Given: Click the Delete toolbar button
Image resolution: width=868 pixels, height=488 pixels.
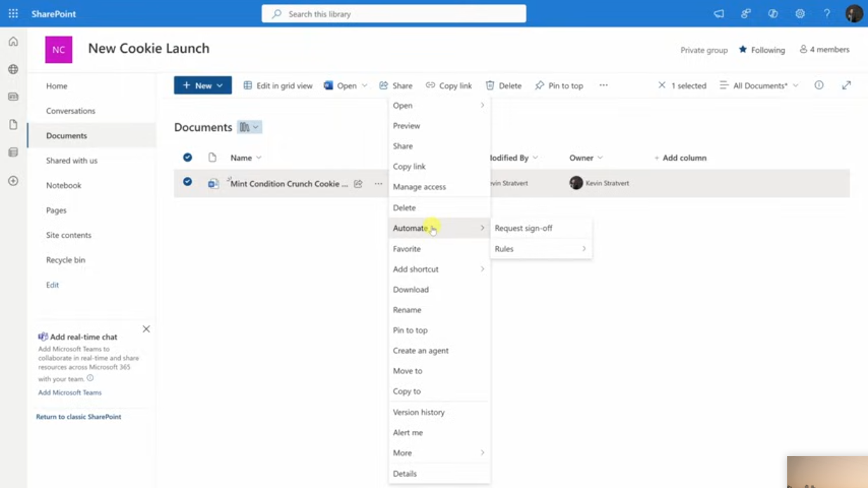Looking at the screenshot, I should pyautogui.click(x=503, y=85).
